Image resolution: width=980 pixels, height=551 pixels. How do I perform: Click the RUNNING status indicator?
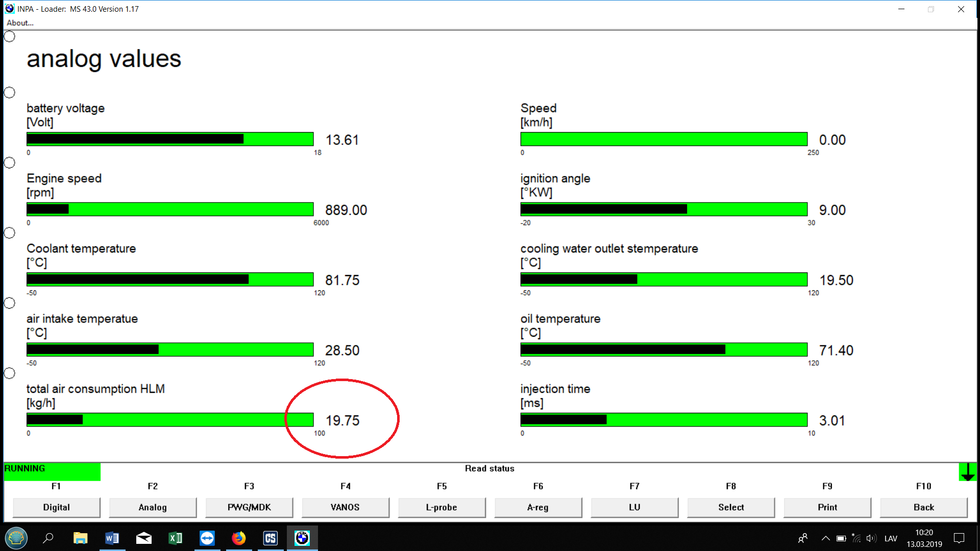52,472
